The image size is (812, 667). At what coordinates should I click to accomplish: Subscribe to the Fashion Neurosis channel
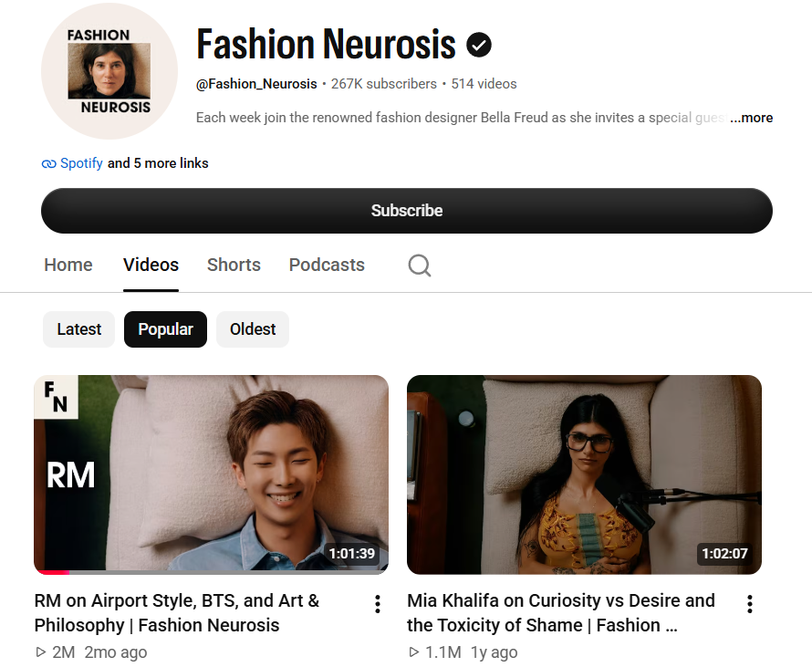point(407,211)
